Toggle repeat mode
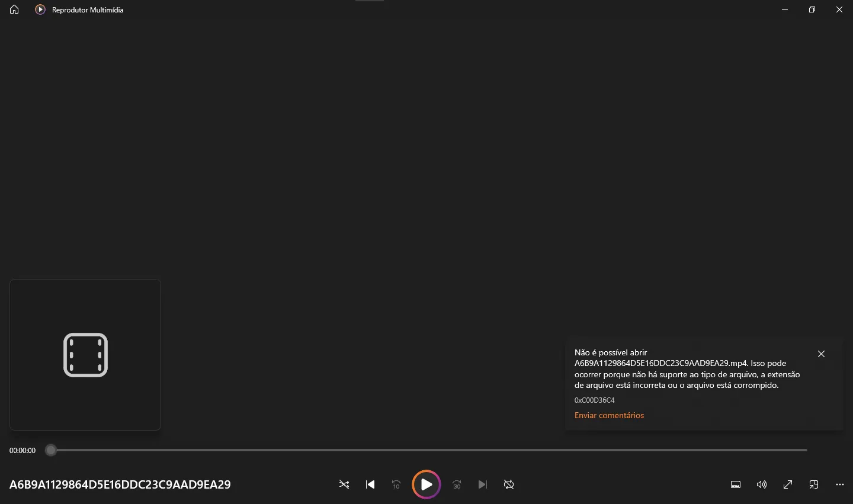The image size is (853, 504). (x=509, y=484)
